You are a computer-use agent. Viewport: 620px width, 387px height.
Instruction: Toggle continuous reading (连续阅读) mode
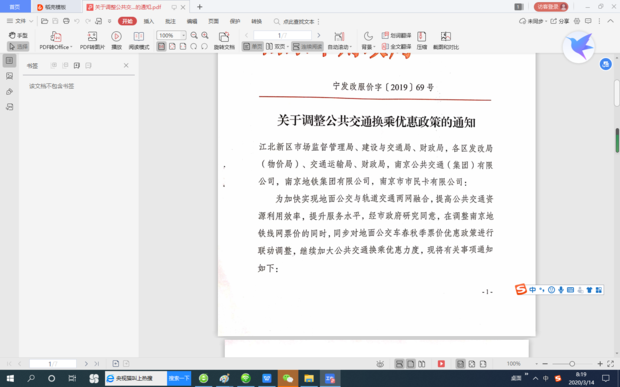[x=307, y=47]
